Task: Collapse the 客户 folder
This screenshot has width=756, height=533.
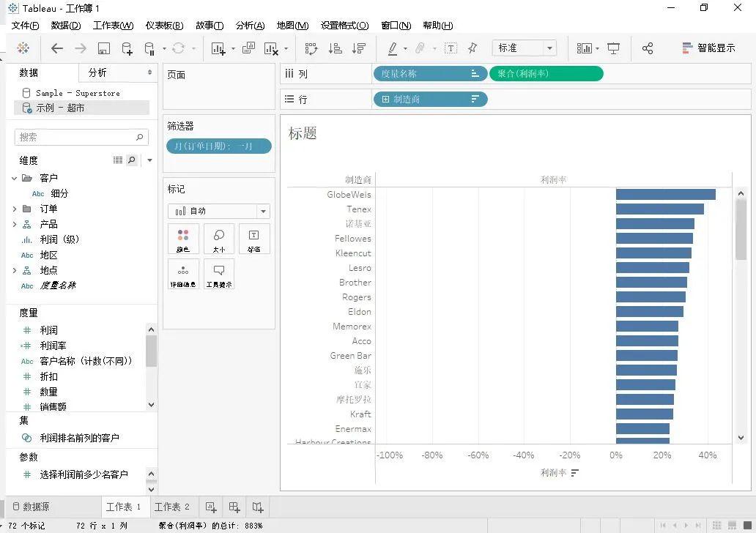Action: (x=14, y=179)
